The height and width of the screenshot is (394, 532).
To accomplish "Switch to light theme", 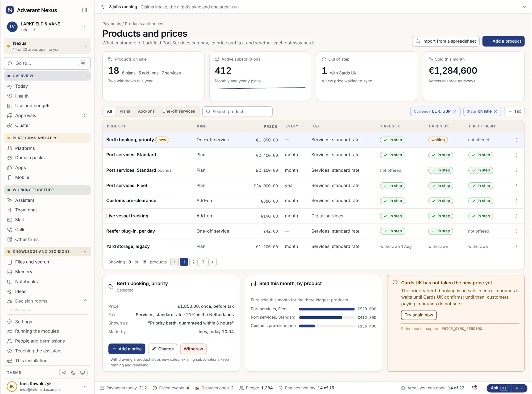I will pos(64,373).
